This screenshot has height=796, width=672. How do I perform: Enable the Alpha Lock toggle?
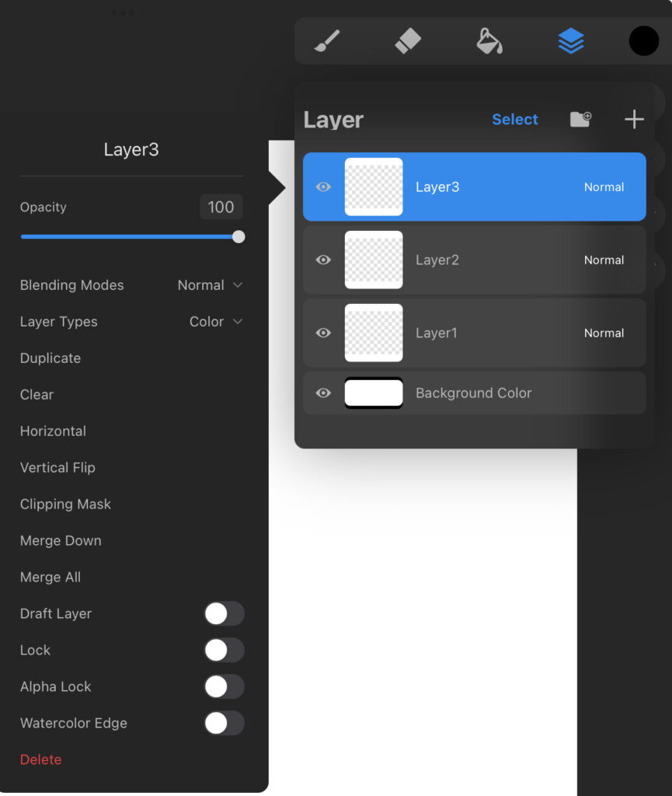pyautogui.click(x=224, y=686)
